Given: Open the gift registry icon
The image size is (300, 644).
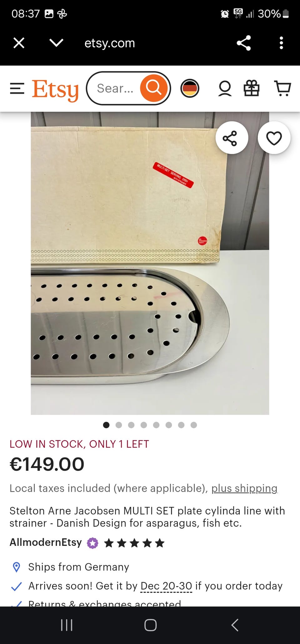Looking at the screenshot, I should pyautogui.click(x=252, y=88).
